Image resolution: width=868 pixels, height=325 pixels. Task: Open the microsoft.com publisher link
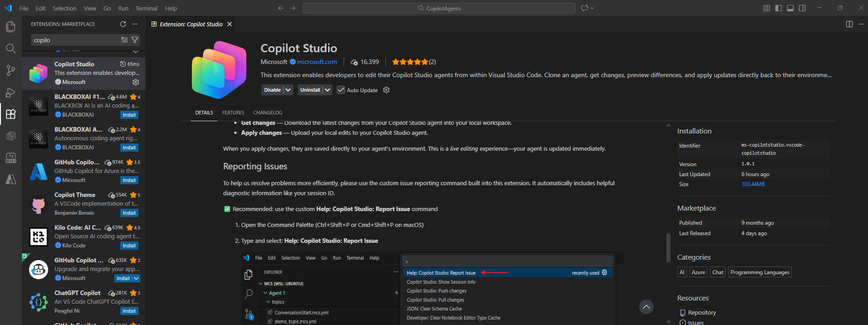coord(317,62)
